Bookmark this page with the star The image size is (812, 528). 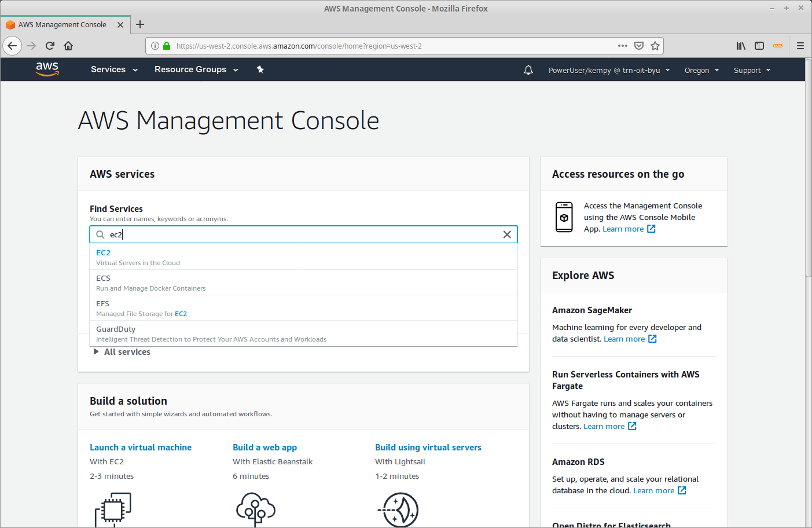coord(655,46)
